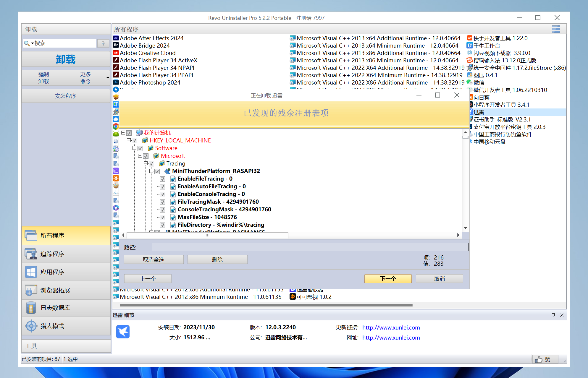588x378 pixels.
Task: Click 取消全选 button
Action: (x=154, y=259)
